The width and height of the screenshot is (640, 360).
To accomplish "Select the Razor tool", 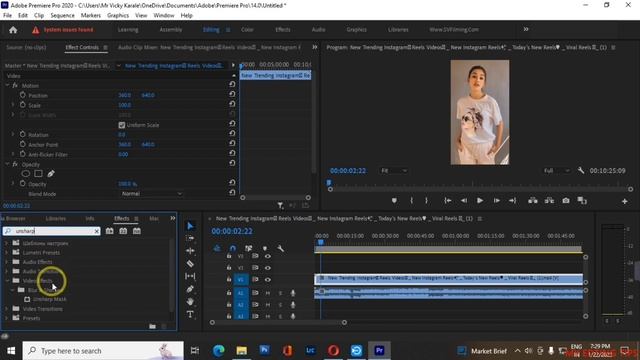I will (190, 264).
